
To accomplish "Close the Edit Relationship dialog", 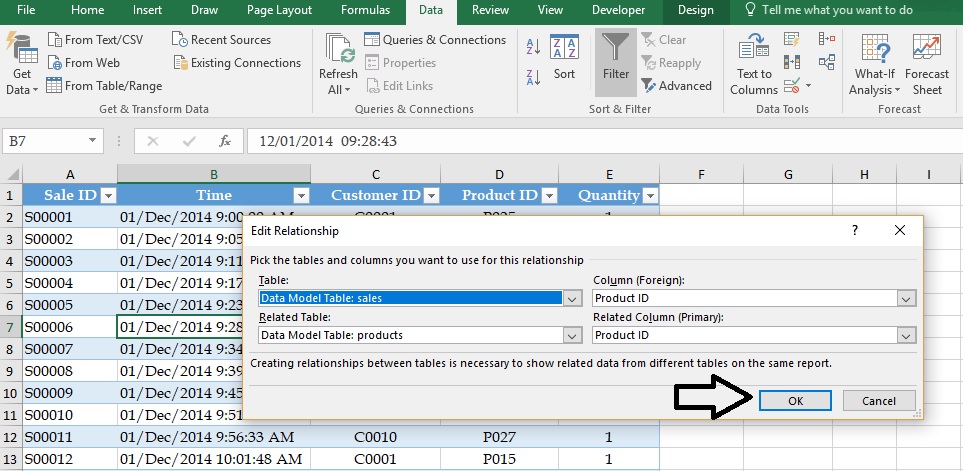I will click(900, 231).
